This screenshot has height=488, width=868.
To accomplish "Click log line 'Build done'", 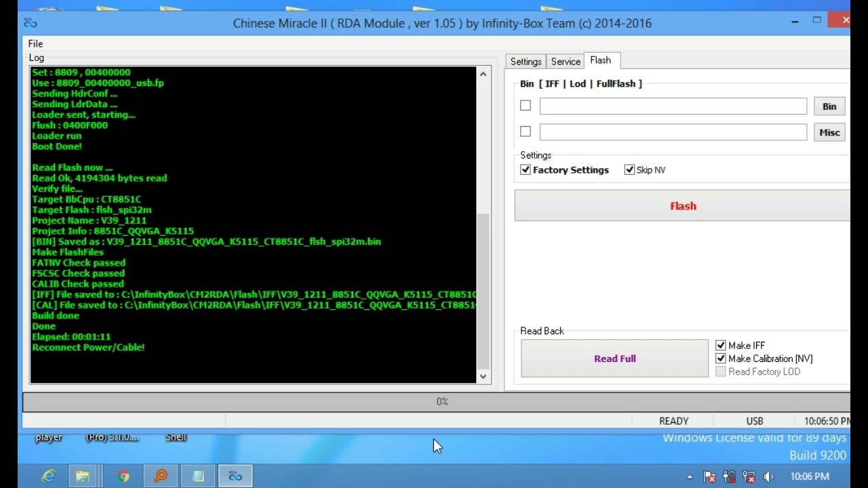I will click(56, 316).
